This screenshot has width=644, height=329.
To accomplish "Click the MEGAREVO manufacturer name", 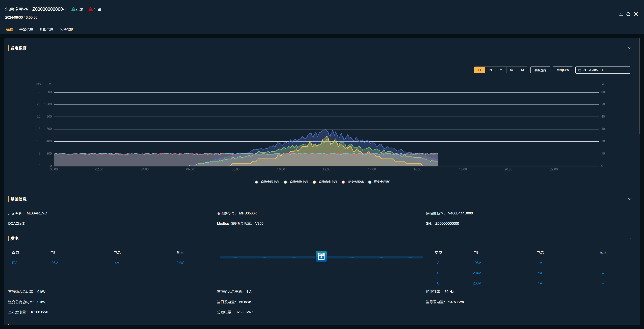I will coord(37,213).
